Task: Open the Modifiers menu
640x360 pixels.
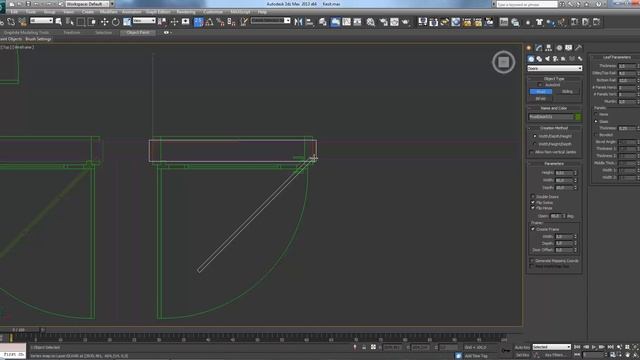Action: coord(108,12)
